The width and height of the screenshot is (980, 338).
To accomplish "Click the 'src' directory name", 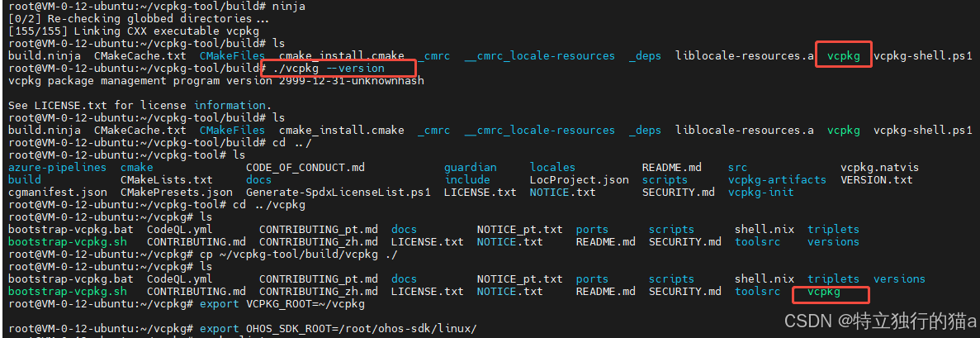I will click(x=737, y=167).
